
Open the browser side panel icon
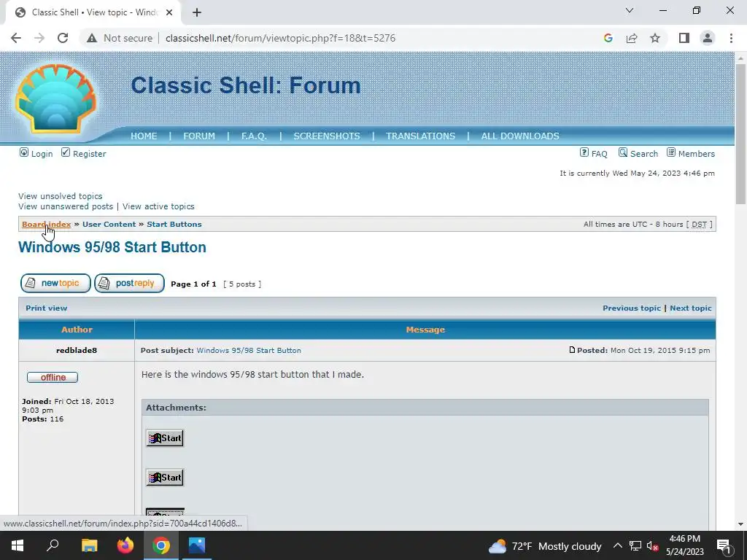(x=684, y=38)
